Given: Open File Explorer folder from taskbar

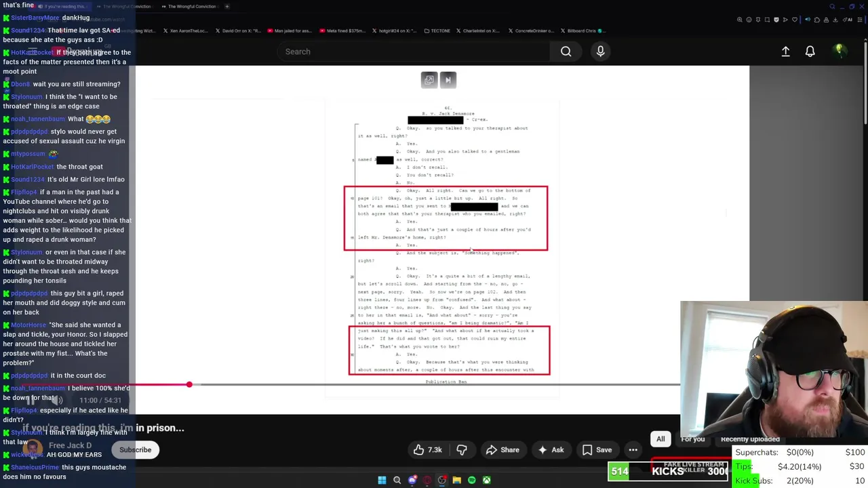Looking at the screenshot, I should coord(456,480).
